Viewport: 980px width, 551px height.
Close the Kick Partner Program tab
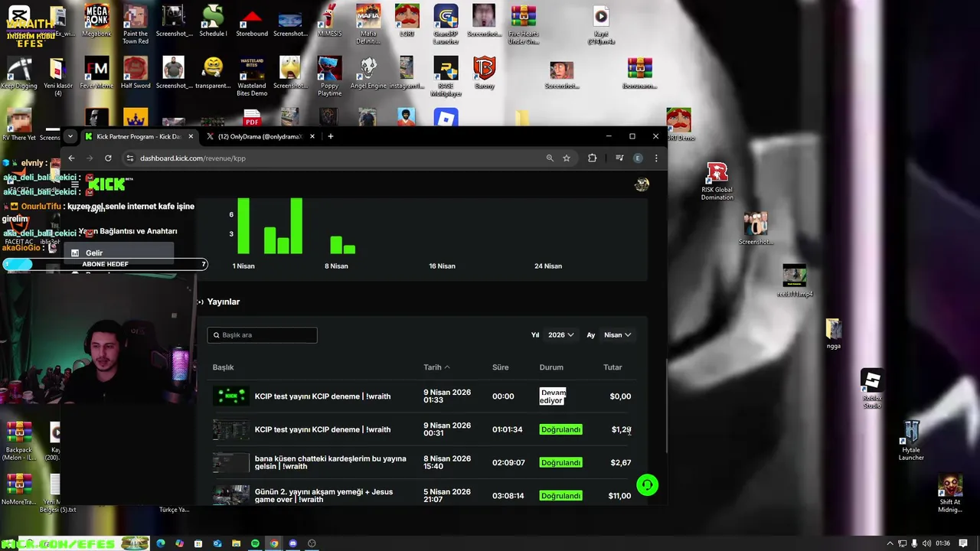(x=191, y=136)
